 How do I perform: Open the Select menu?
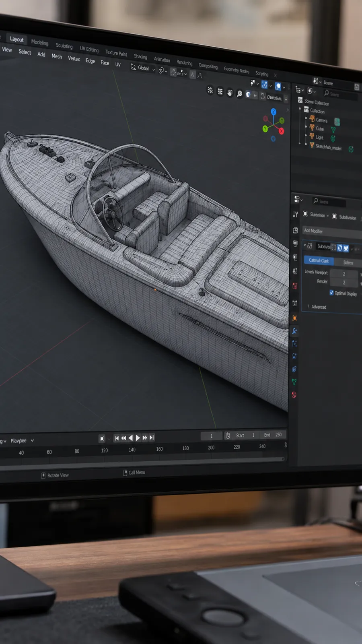(x=25, y=52)
